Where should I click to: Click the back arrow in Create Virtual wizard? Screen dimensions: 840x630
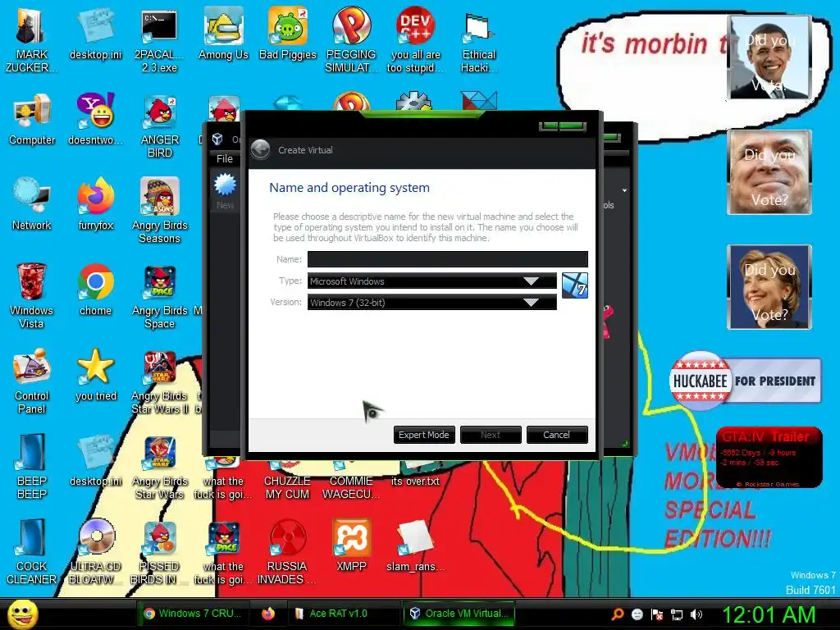pyautogui.click(x=261, y=149)
